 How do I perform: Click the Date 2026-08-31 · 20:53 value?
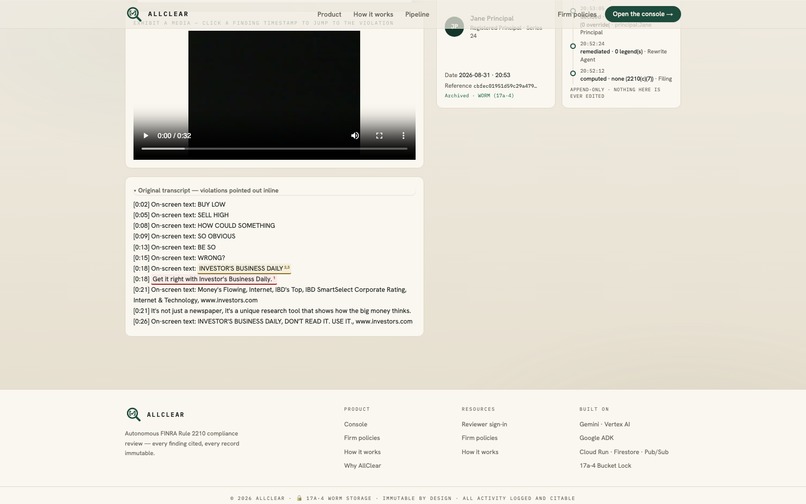click(x=484, y=75)
